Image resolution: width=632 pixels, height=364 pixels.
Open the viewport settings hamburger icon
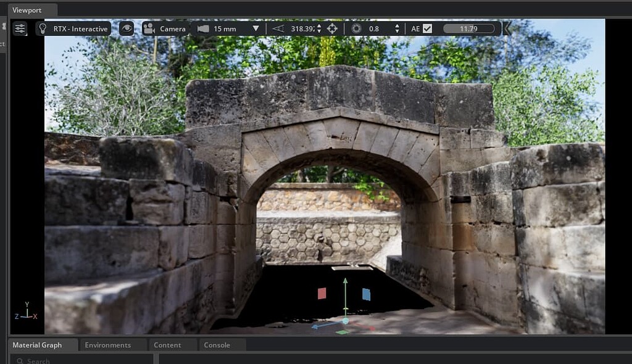[x=19, y=28]
